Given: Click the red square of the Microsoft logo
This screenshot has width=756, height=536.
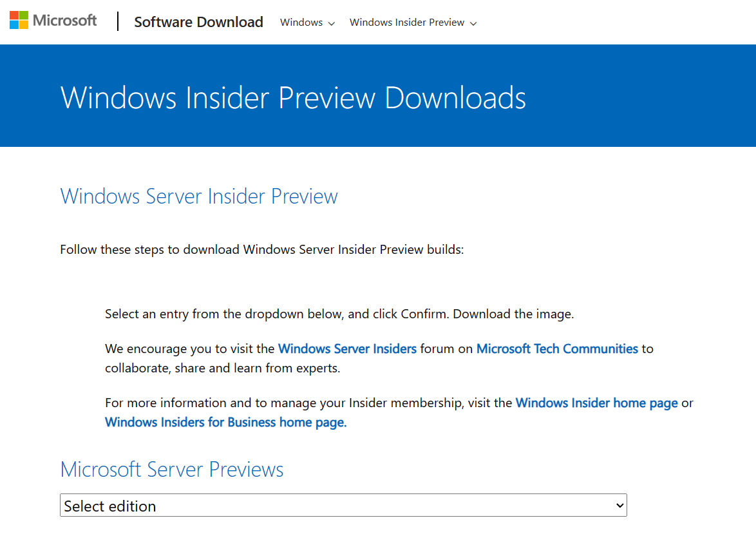Looking at the screenshot, I should pyautogui.click(x=14, y=15).
